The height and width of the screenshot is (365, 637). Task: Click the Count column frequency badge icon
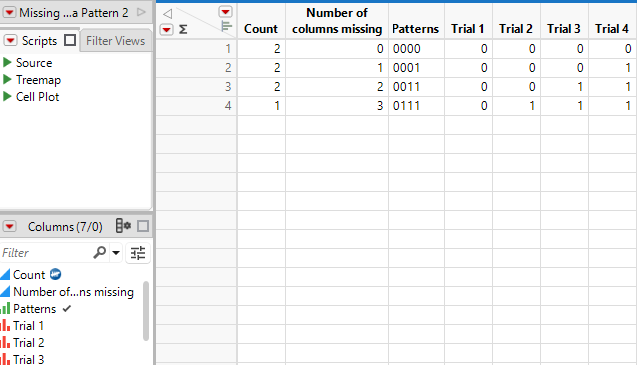(56, 274)
